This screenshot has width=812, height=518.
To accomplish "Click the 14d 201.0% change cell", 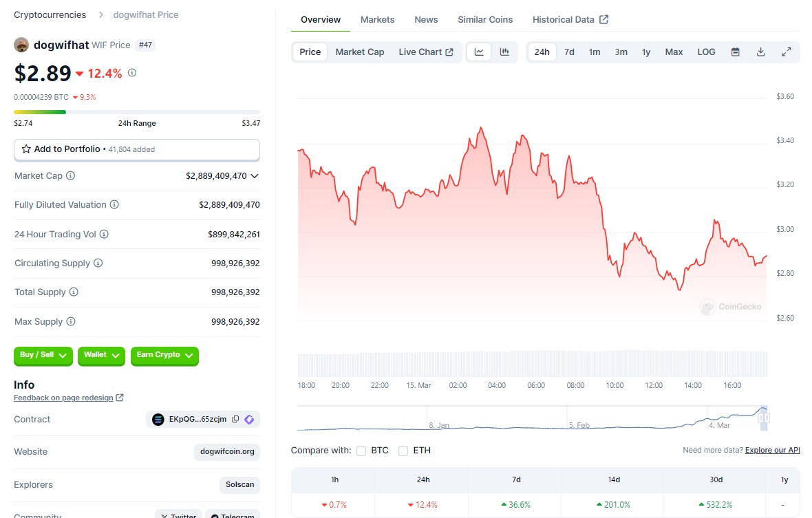I will tap(613, 504).
